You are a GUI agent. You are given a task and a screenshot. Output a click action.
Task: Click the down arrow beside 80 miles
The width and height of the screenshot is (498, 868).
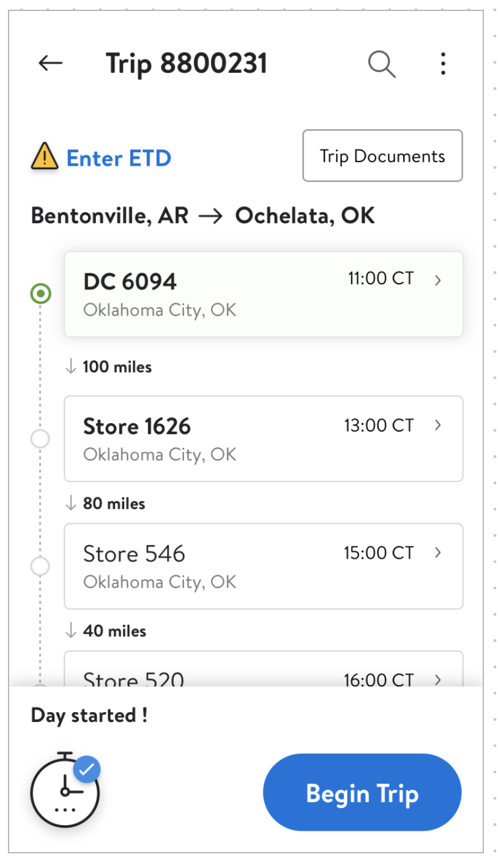coord(71,503)
